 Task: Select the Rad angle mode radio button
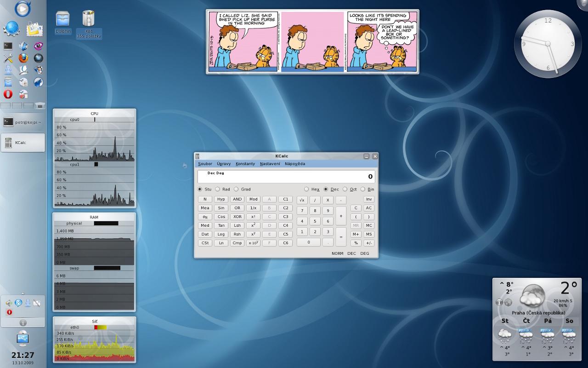(218, 189)
